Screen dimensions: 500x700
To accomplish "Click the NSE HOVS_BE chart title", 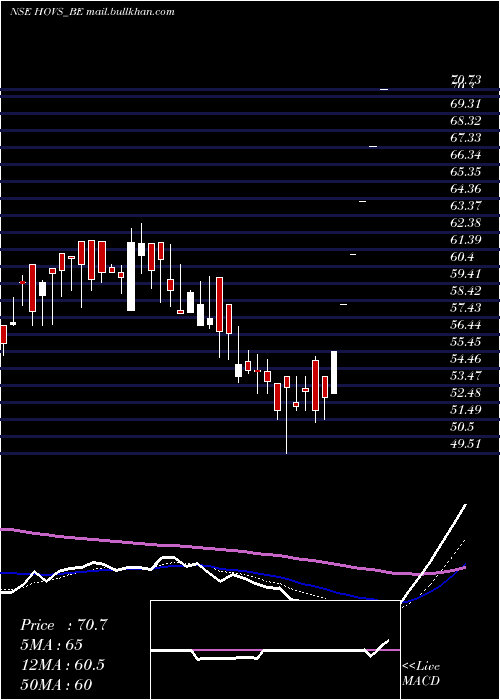I will pyautogui.click(x=92, y=12).
